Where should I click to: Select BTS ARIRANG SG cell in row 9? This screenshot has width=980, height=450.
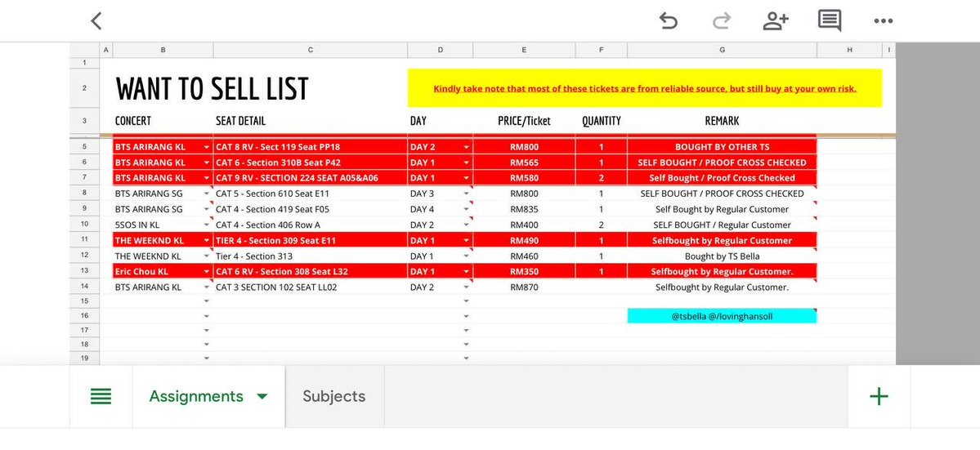point(163,209)
